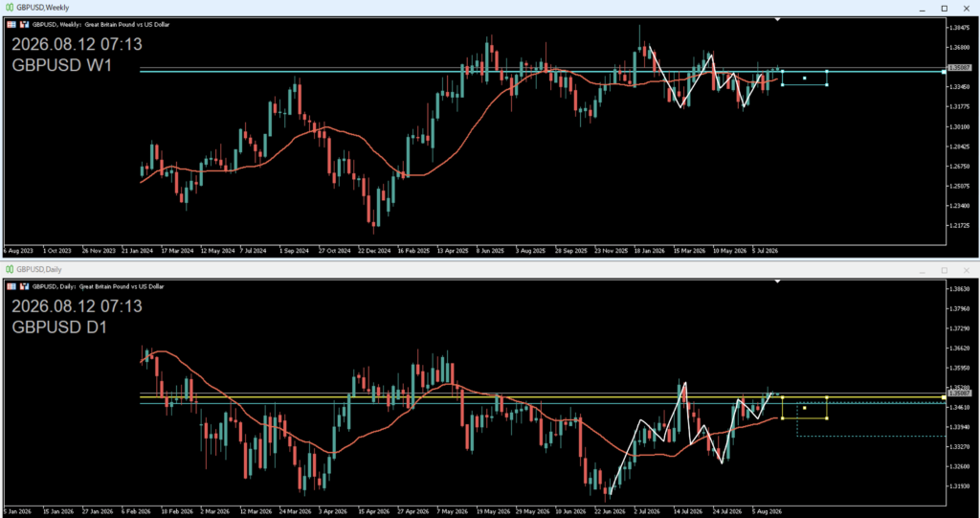Click the 1.38475 price label on Weekly axis
Image resolution: width=980 pixels, height=518 pixels.
tap(960, 28)
